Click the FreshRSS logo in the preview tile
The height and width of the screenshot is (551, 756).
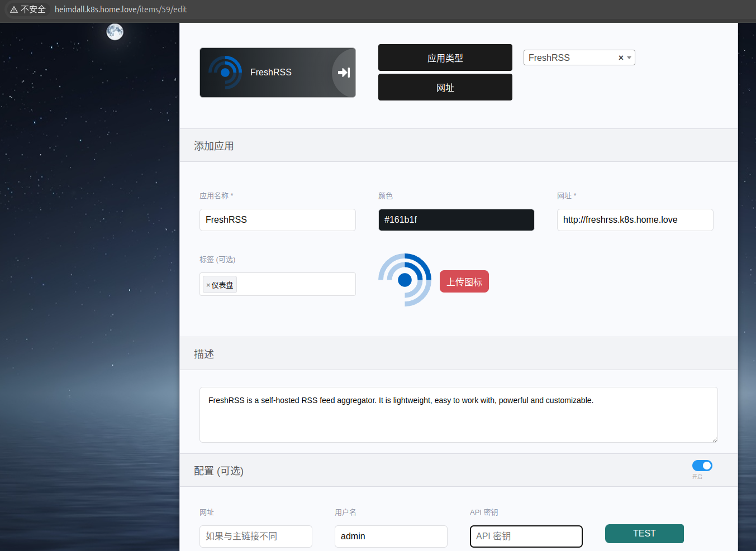[225, 73]
